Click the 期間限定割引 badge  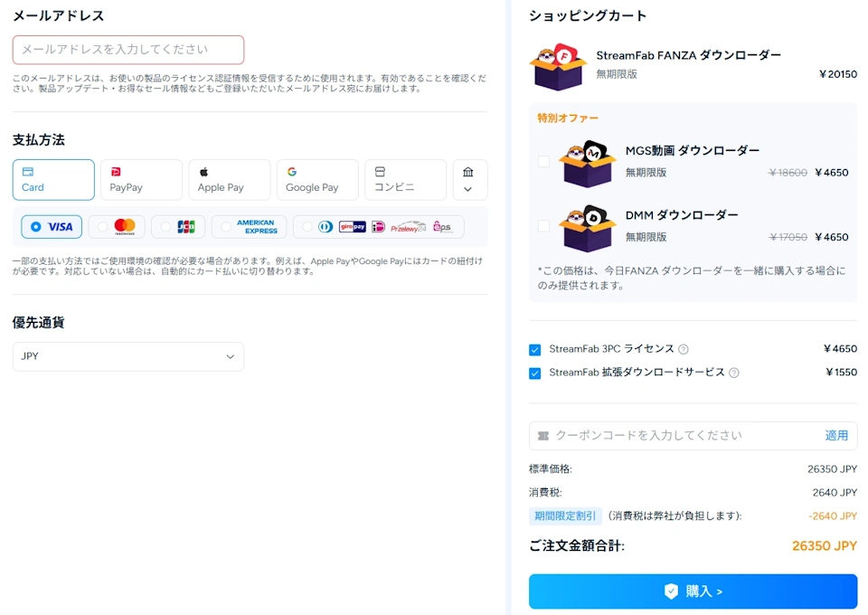tap(564, 516)
